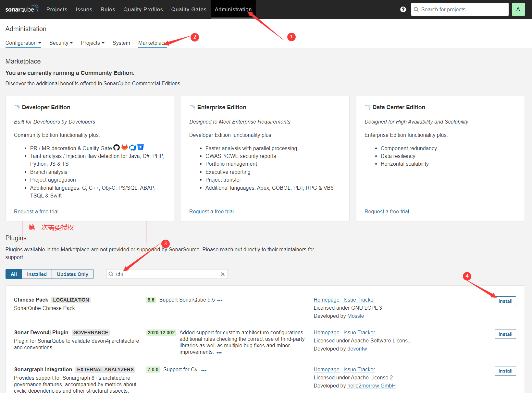Expand Sonar Devon4j release notes ellipsis
The height and width of the screenshot is (393, 532).
coord(219,352)
